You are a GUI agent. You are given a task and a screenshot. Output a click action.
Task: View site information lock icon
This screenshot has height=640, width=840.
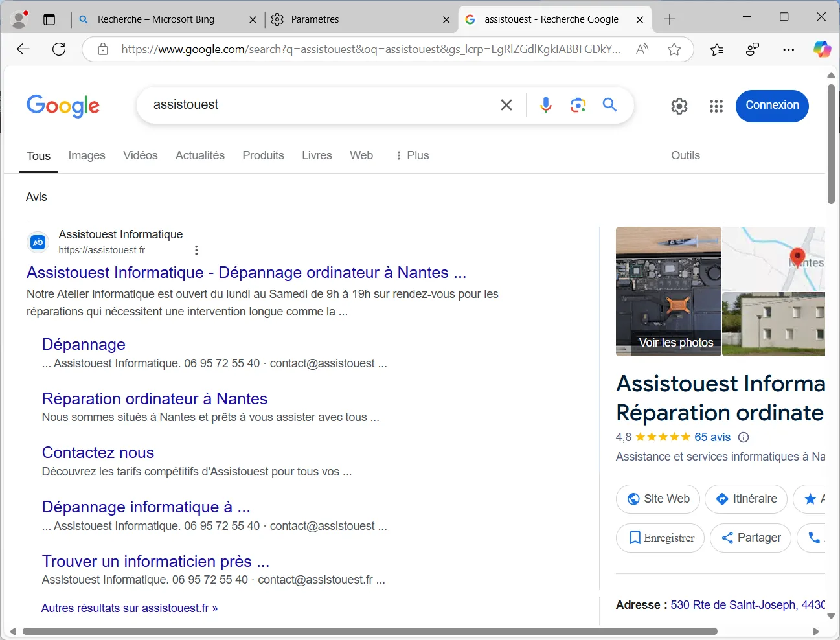click(103, 49)
